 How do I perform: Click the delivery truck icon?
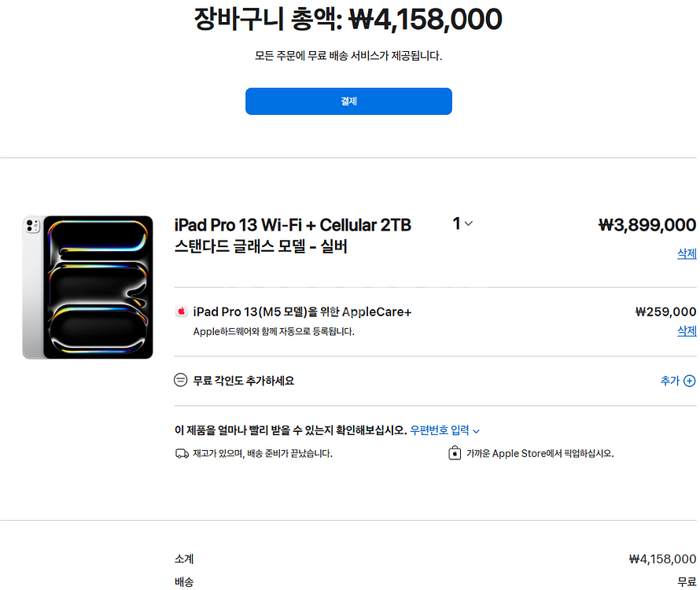tap(182, 454)
